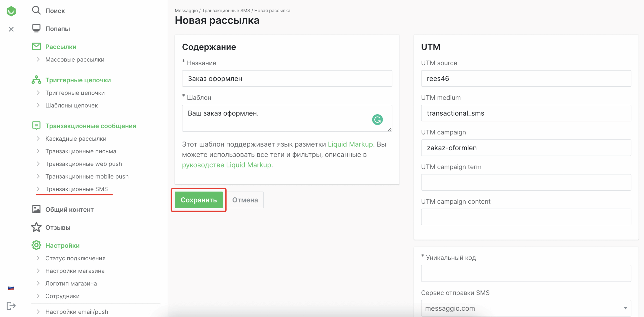Screen dimensions: 644x317
Task: Click the Рассылки envelope icon
Action: [x=36, y=46]
